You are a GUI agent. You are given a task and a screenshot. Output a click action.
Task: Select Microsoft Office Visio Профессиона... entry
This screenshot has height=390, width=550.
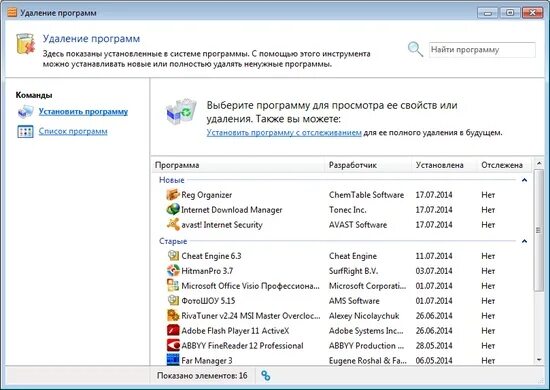click(x=250, y=286)
